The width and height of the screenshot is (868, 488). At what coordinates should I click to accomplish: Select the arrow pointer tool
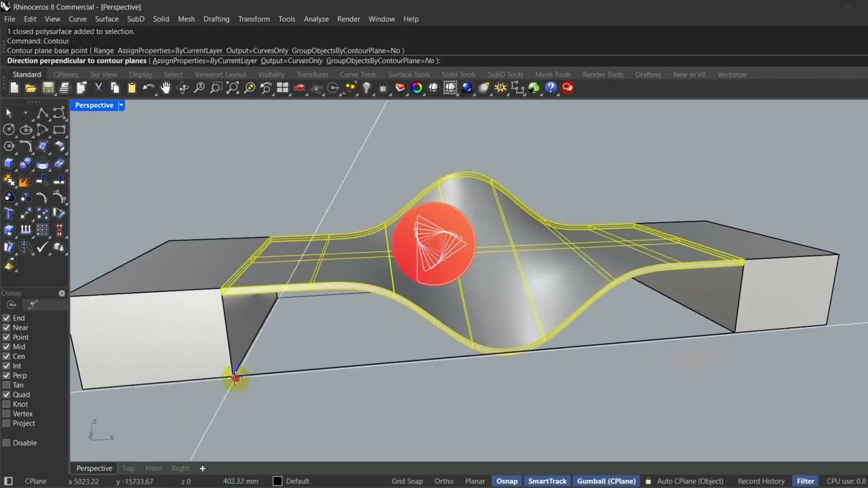coord(9,113)
